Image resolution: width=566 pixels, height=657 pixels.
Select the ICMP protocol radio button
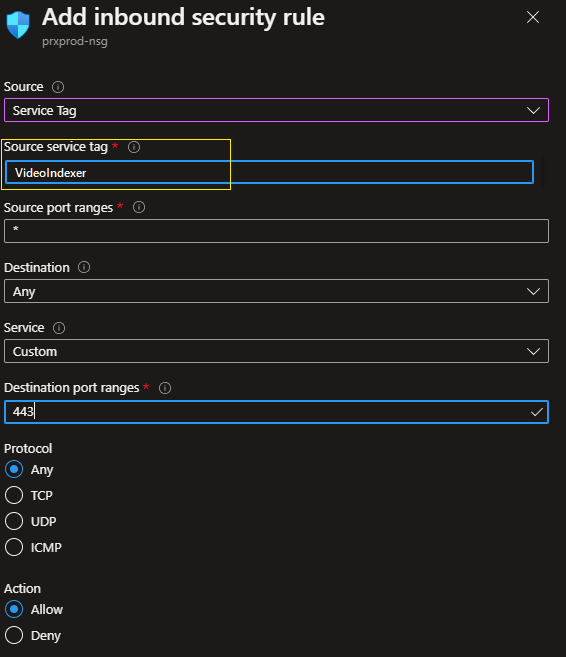pyautogui.click(x=14, y=547)
